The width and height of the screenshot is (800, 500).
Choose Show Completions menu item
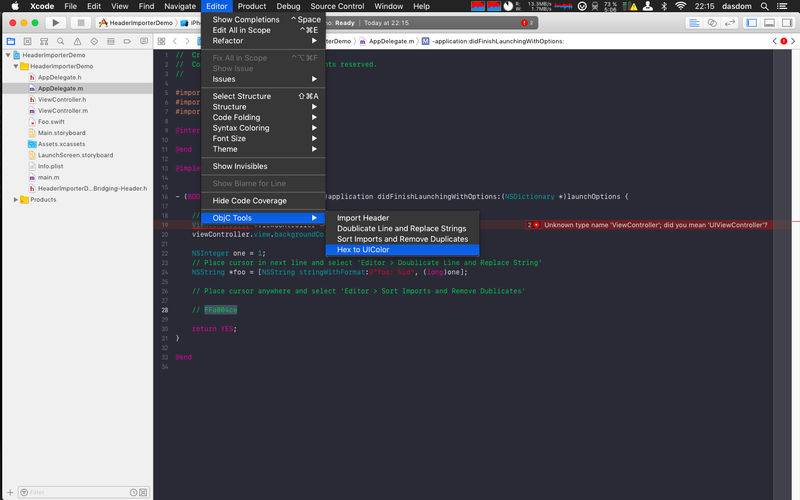click(263, 19)
